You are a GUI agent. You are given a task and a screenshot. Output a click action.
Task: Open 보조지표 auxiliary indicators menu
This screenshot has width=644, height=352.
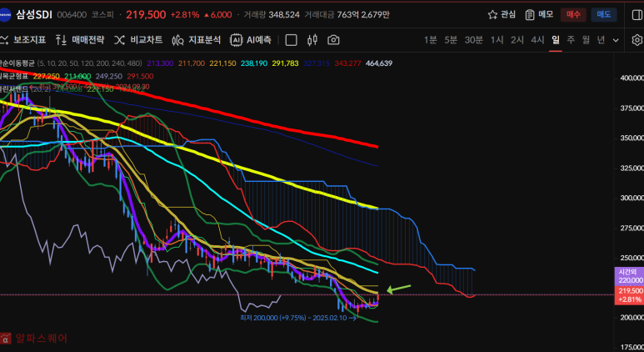tap(23, 40)
